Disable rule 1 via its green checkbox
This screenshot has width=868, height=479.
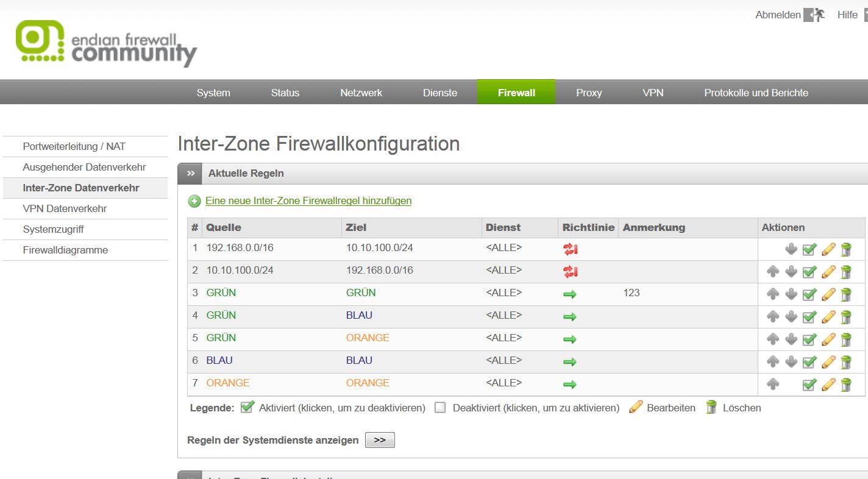click(x=809, y=249)
